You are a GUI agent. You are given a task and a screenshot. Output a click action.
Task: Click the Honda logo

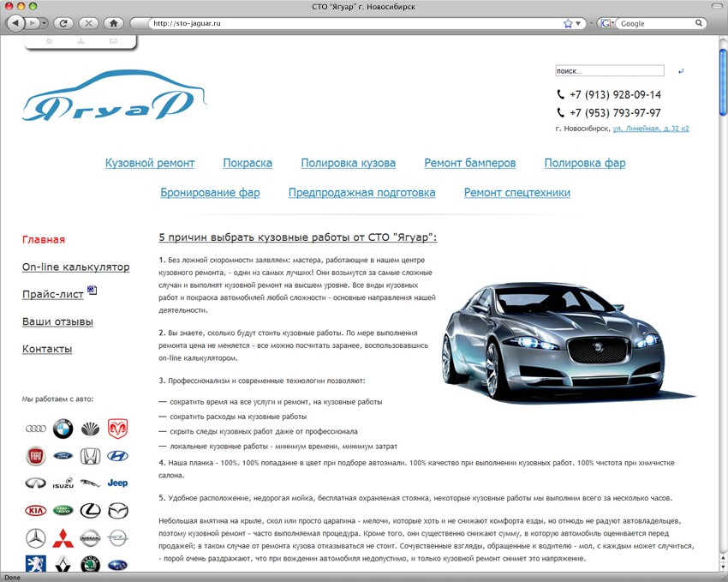90,456
